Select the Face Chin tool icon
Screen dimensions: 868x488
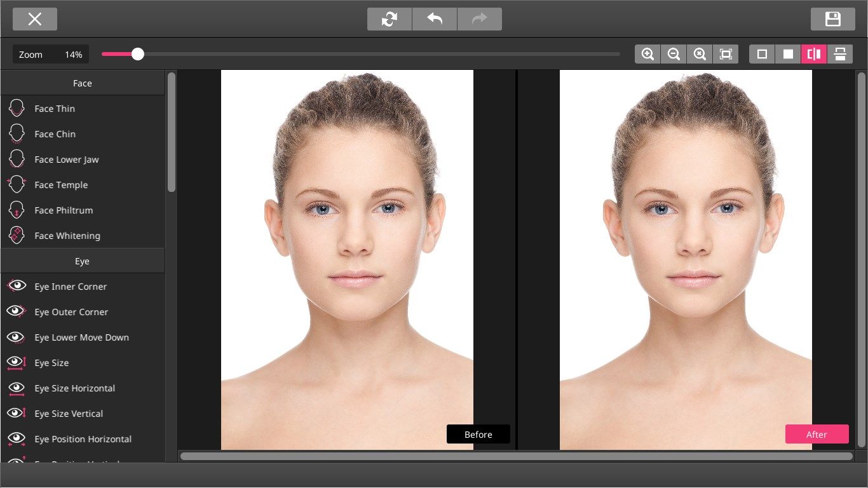tap(17, 134)
